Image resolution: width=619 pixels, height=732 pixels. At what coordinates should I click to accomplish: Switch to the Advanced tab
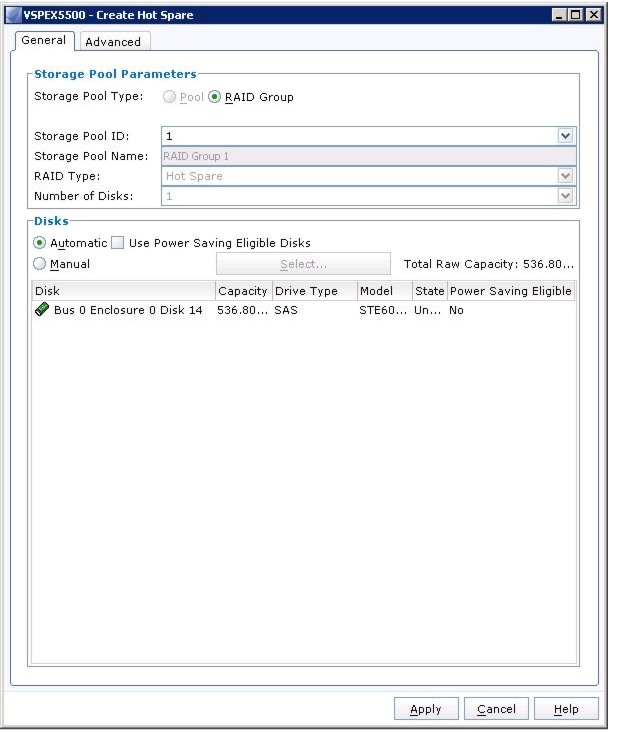(113, 42)
